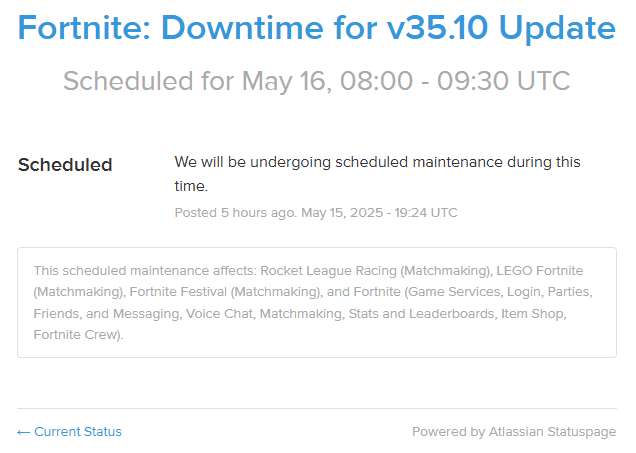The image size is (636, 453).
Task: Click Fortnite Festival (Matchmaking) text
Action: tap(225, 292)
